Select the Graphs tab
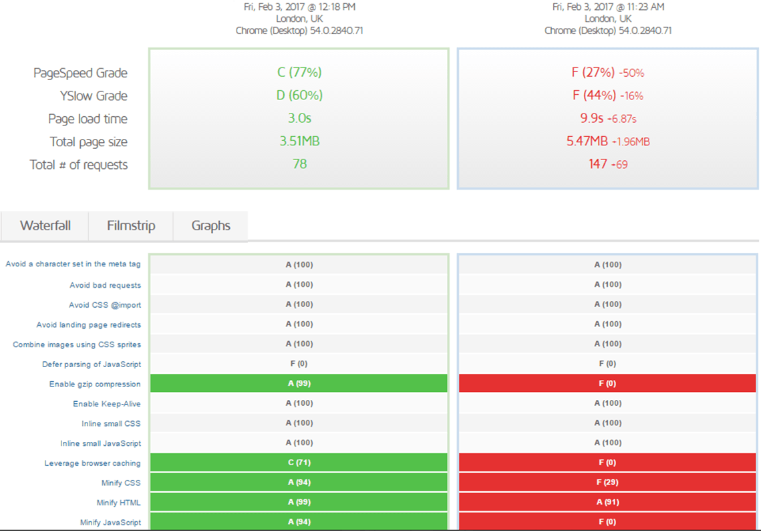 coord(210,226)
